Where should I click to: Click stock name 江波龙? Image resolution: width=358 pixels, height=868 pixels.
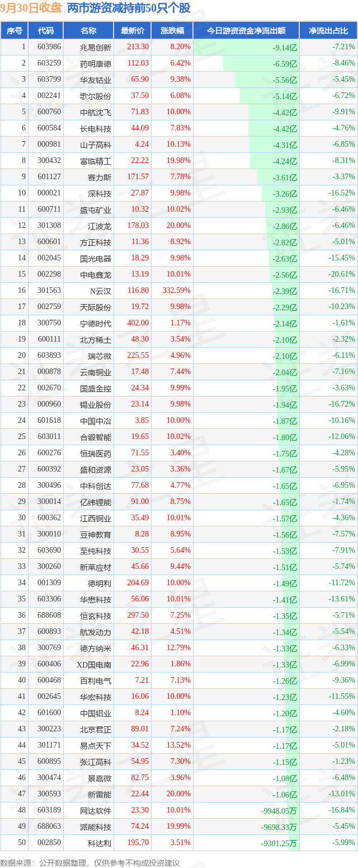click(100, 226)
